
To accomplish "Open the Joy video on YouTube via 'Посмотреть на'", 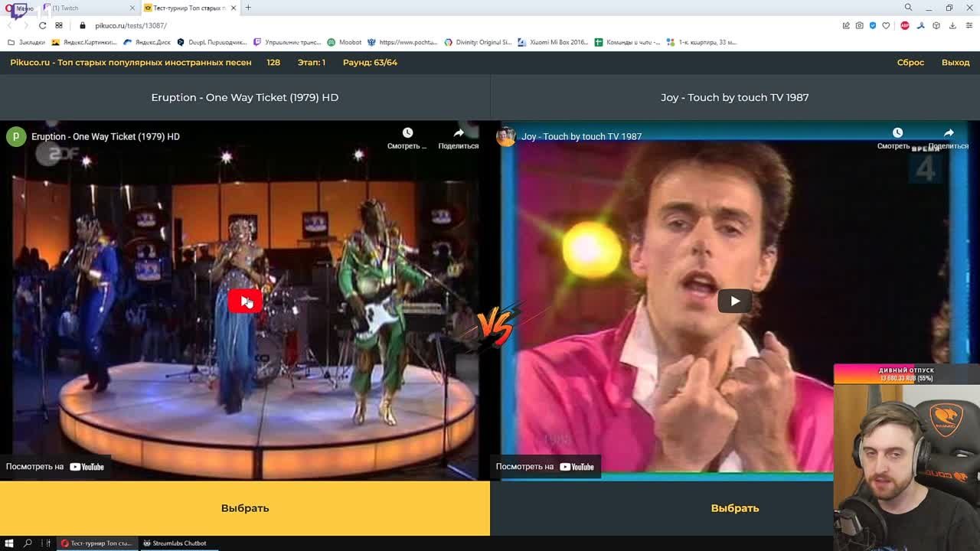I will 545,467.
